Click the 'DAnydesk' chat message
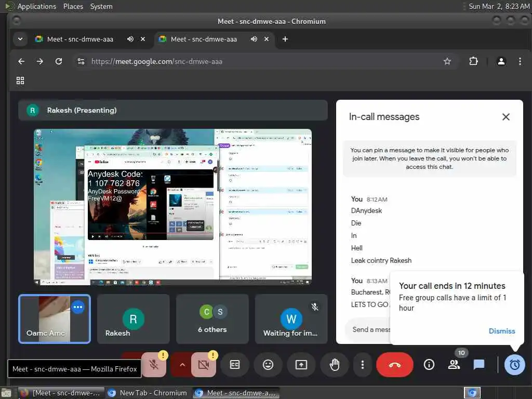 (366, 211)
